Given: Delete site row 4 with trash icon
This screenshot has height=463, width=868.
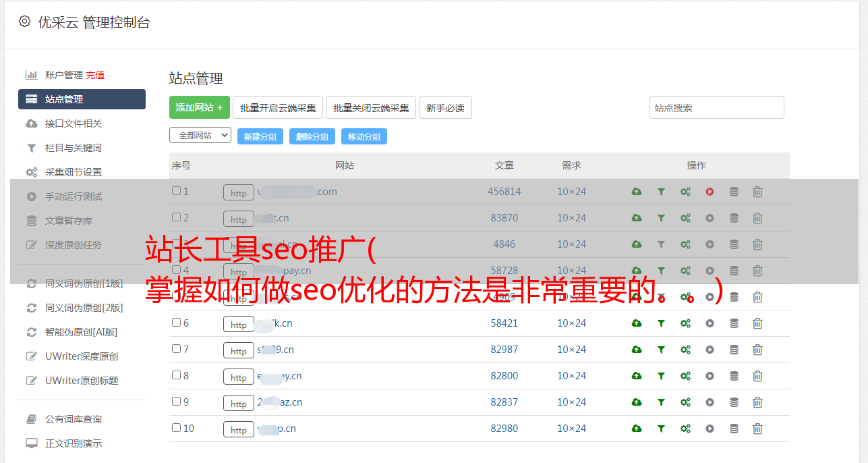Looking at the screenshot, I should [x=757, y=271].
